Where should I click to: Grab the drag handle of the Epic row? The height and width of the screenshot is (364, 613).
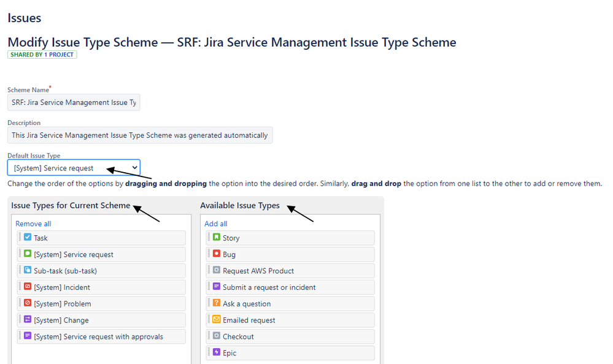tap(209, 352)
